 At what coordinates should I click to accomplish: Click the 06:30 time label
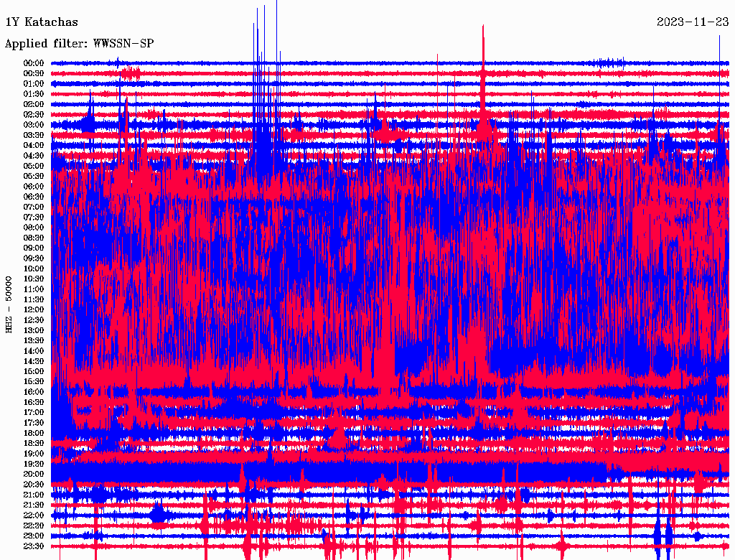coord(34,197)
